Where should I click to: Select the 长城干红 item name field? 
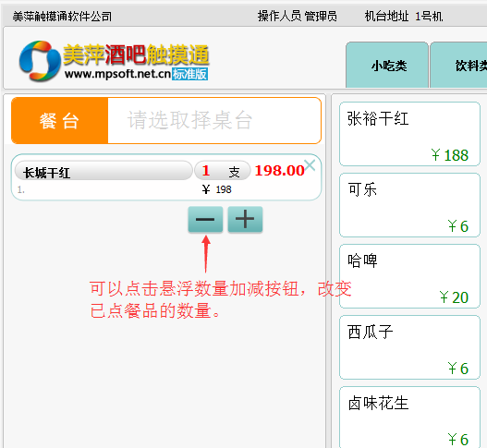(103, 171)
